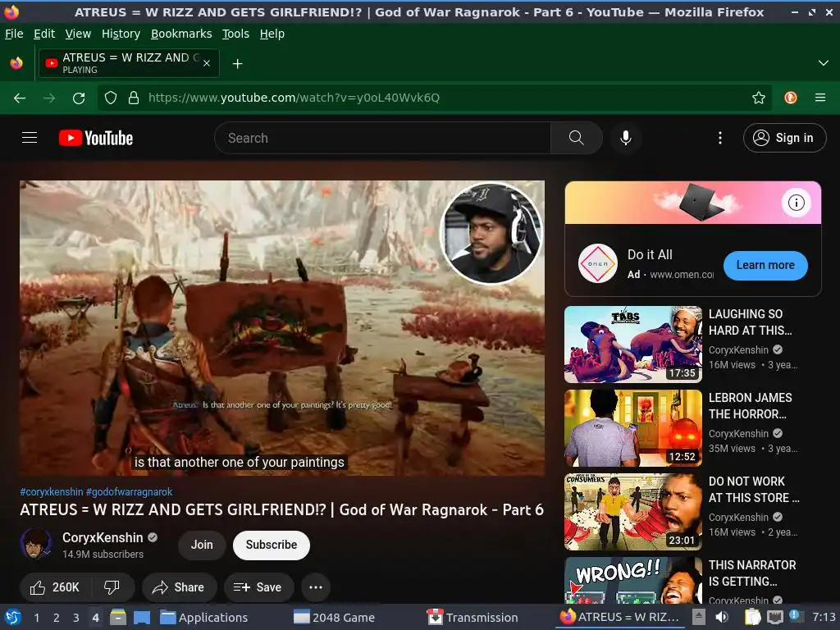Click the CoryxKenshin channel name
This screenshot has width=840, height=630.
pos(103,537)
